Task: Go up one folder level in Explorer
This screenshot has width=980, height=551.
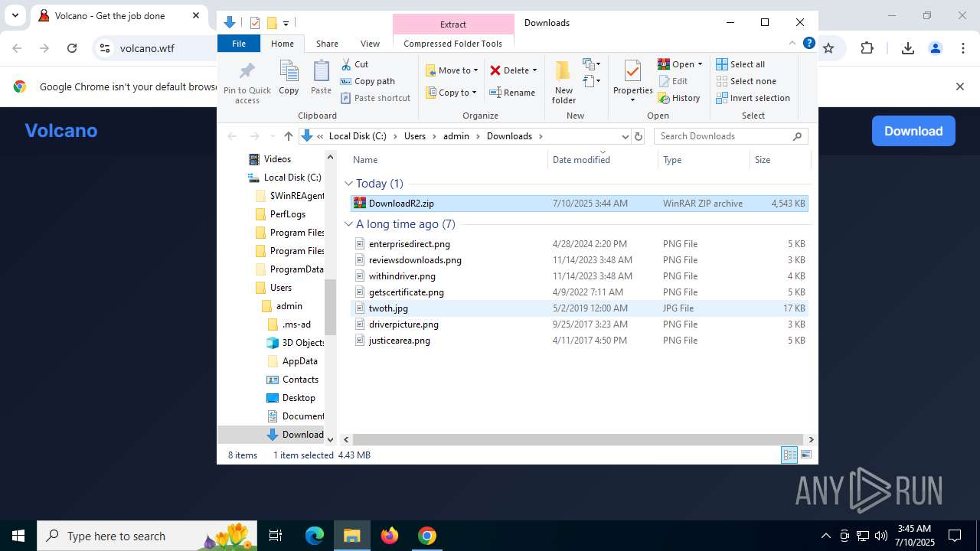Action: (288, 136)
